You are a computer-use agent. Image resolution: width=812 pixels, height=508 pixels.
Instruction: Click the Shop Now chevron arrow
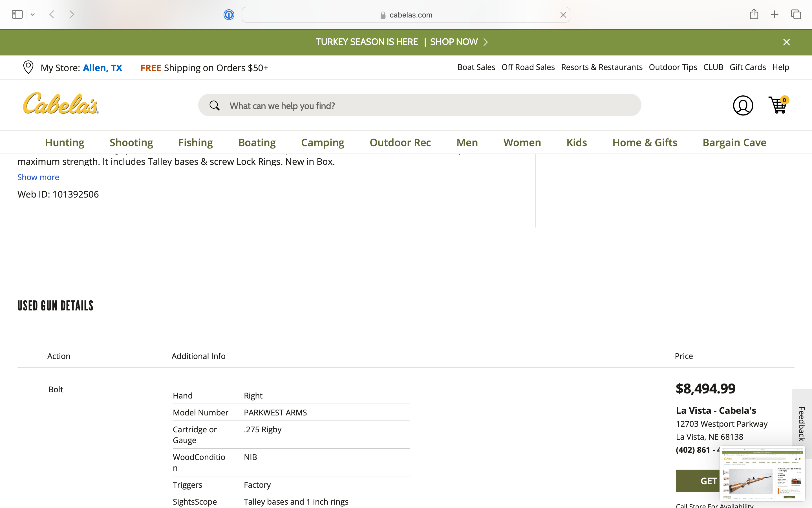485,42
